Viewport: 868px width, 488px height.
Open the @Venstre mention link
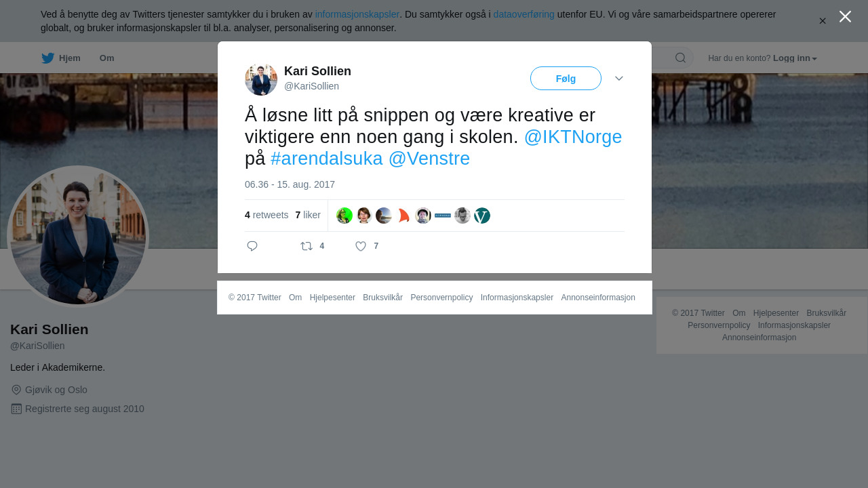[x=429, y=159]
